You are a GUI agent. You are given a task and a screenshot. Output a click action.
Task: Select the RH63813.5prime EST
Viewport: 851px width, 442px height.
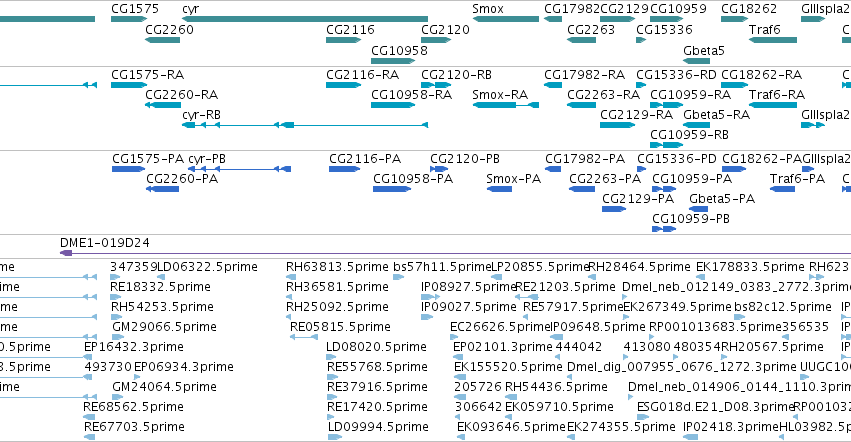(x=291, y=277)
